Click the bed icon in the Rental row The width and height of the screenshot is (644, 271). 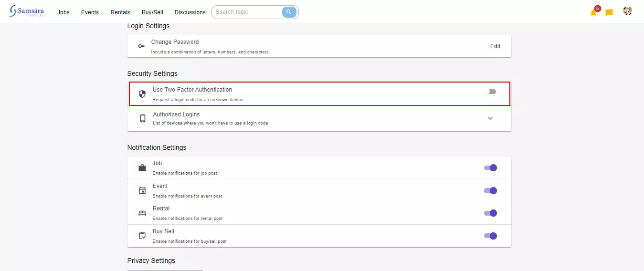tap(142, 213)
